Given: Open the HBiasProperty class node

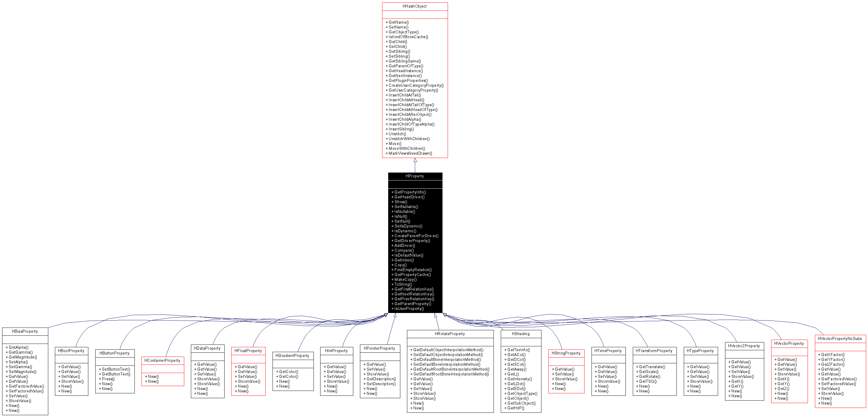Looking at the screenshot, I should point(25,371).
